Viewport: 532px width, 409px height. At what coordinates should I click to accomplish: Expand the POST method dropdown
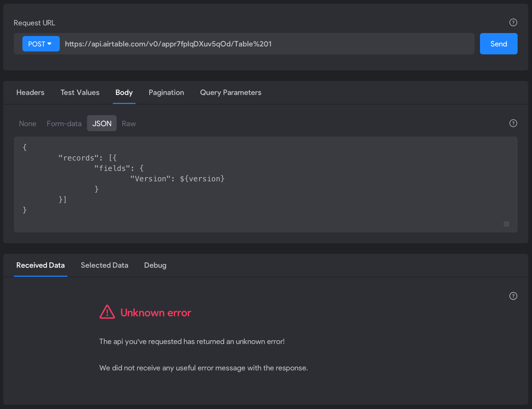(41, 44)
